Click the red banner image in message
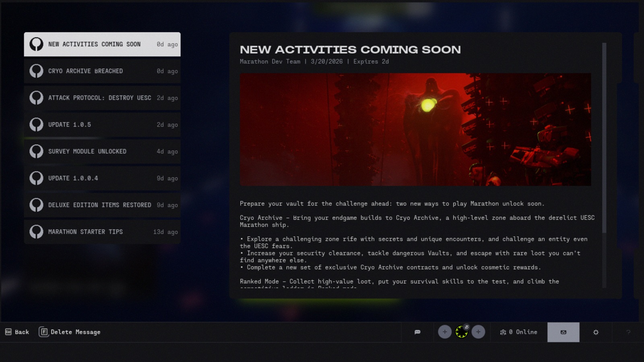This screenshot has width=644, height=362. 415,129
